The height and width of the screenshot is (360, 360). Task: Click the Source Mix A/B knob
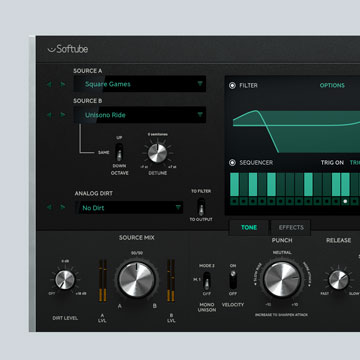137,279
